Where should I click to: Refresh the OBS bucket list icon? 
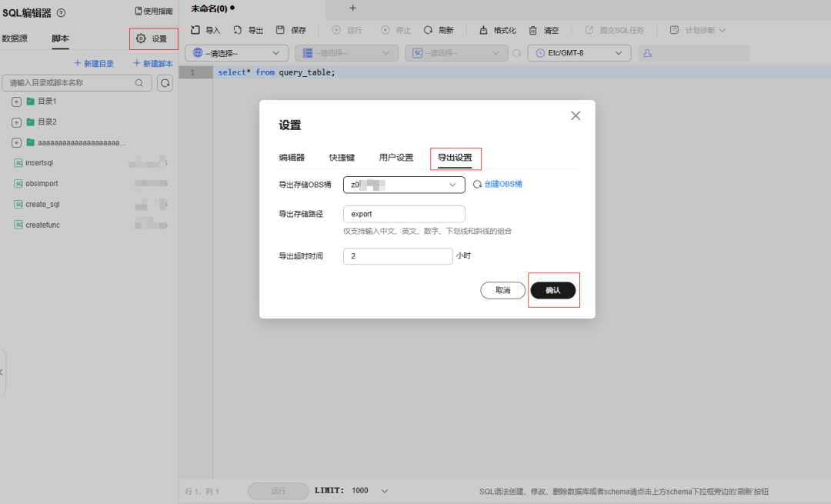tap(478, 185)
